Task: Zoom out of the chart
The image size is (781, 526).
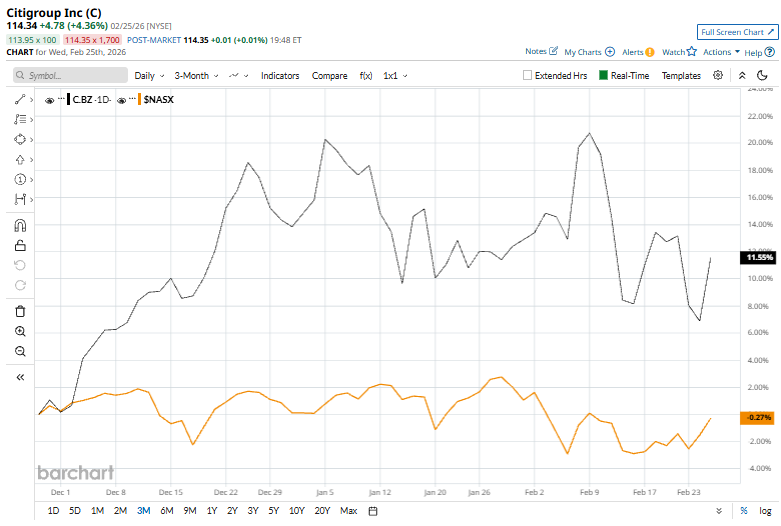Action: click(x=20, y=351)
